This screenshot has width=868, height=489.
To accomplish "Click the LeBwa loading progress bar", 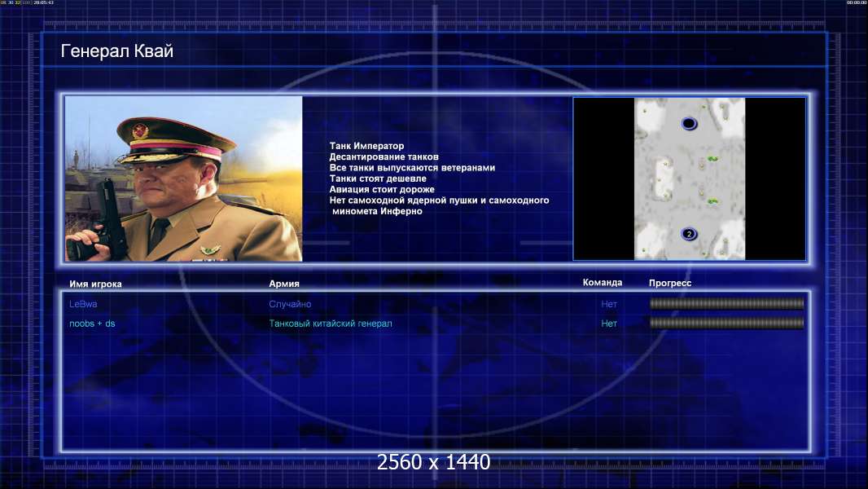I will pos(727,303).
